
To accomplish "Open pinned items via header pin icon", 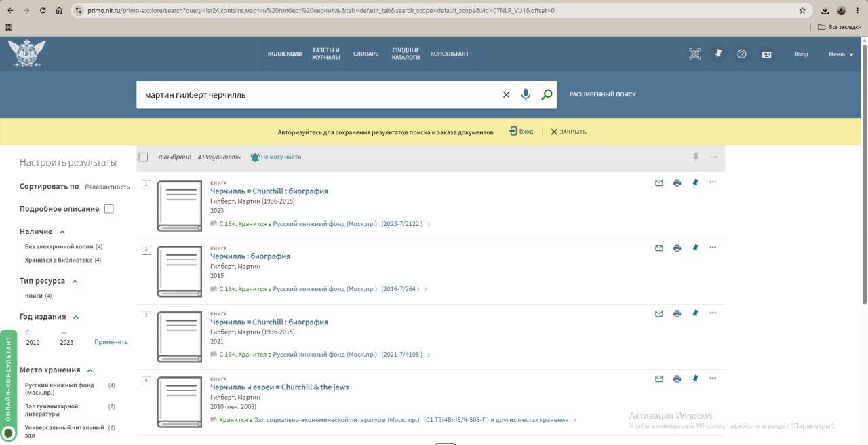I will click(718, 54).
